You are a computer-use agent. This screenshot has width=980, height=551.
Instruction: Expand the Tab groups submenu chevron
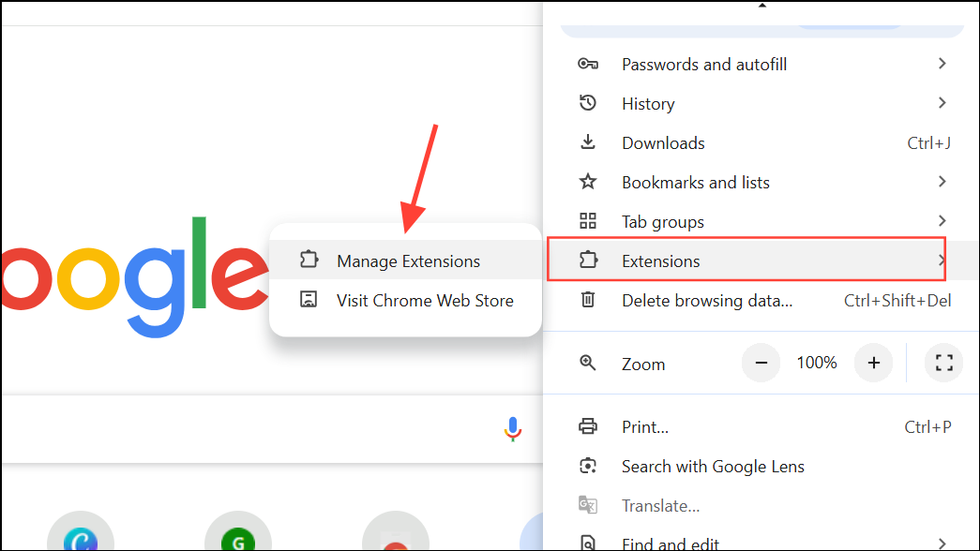[942, 221]
